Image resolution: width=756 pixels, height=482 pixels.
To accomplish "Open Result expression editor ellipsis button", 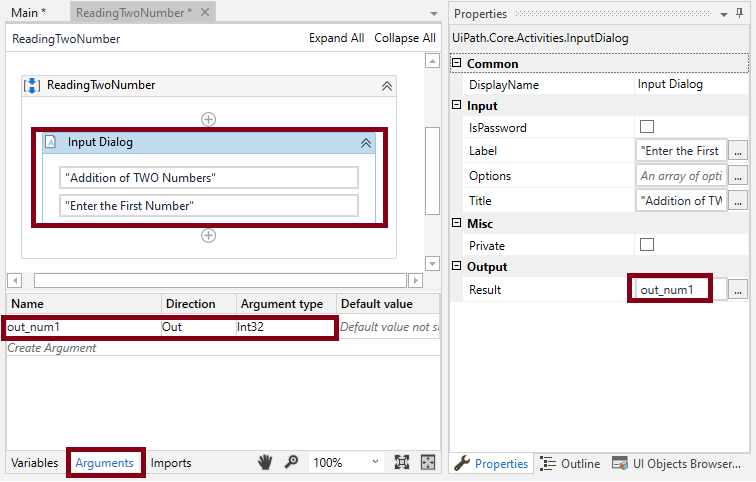I will click(x=738, y=290).
